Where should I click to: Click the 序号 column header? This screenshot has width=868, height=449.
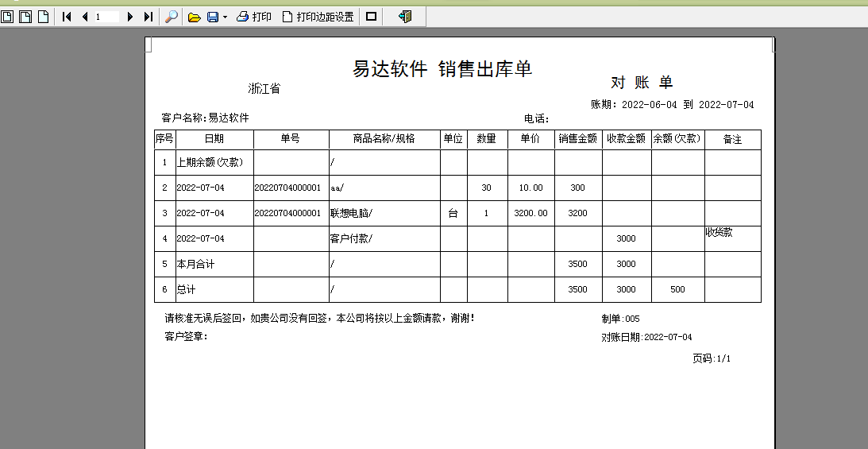pyautogui.click(x=164, y=139)
